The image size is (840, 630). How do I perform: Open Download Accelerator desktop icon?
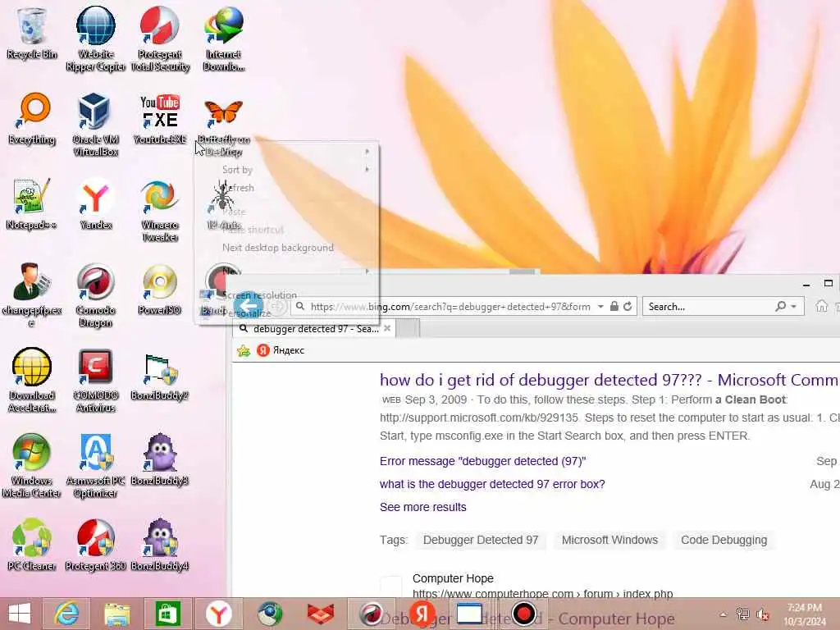[32, 381]
